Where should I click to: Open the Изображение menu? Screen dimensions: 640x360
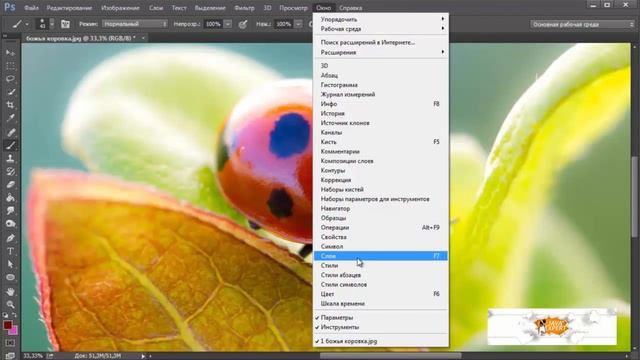pyautogui.click(x=120, y=8)
